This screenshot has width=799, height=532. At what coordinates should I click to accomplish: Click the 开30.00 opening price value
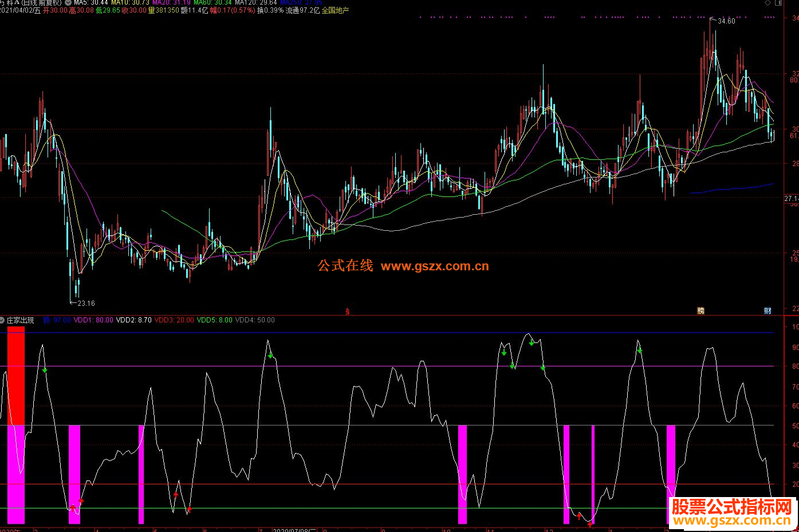click(x=55, y=10)
